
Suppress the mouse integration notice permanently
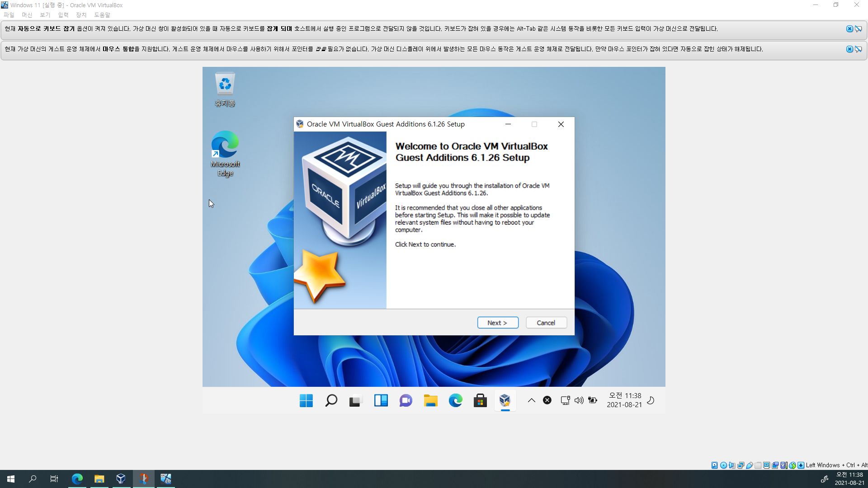[858, 49]
